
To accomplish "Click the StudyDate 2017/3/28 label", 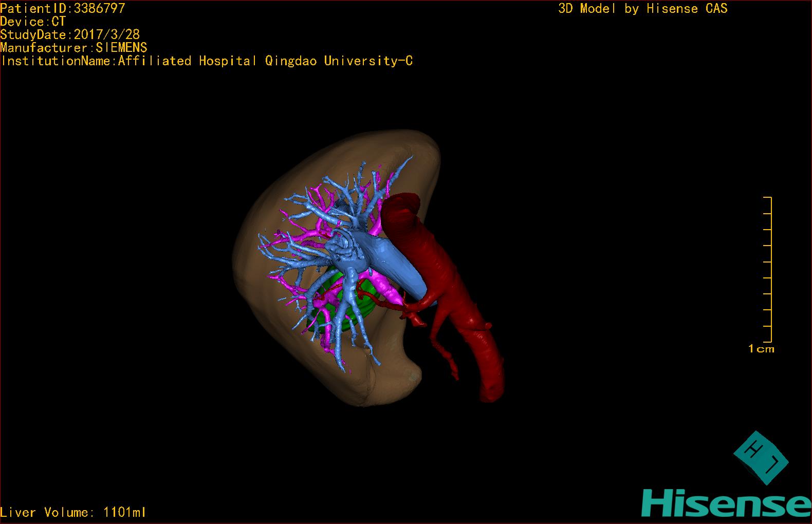I will pyautogui.click(x=70, y=34).
